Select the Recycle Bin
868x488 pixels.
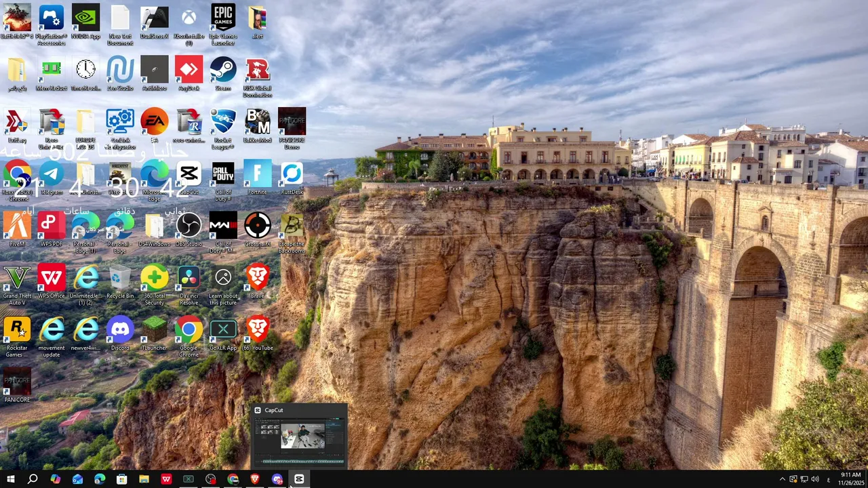(120, 282)
